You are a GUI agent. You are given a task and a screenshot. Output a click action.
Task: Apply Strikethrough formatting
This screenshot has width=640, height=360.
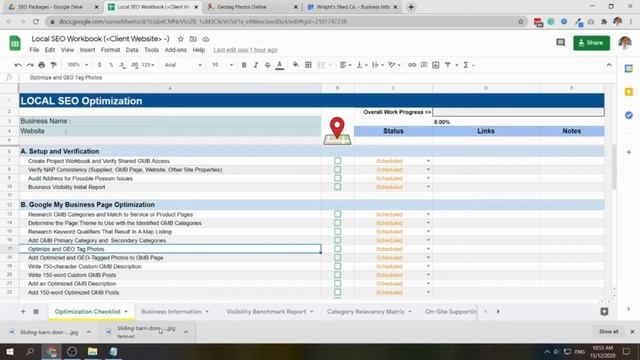click(x=267, y=65)
